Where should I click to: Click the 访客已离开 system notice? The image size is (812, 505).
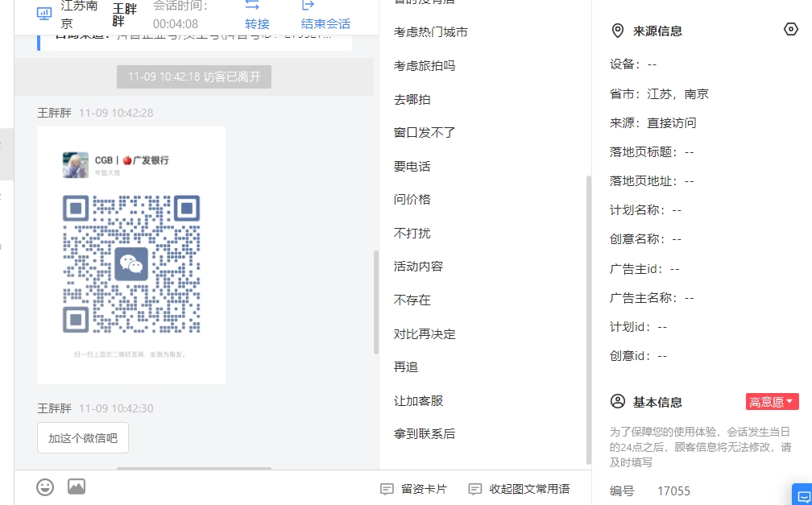(x=194, y=77)
